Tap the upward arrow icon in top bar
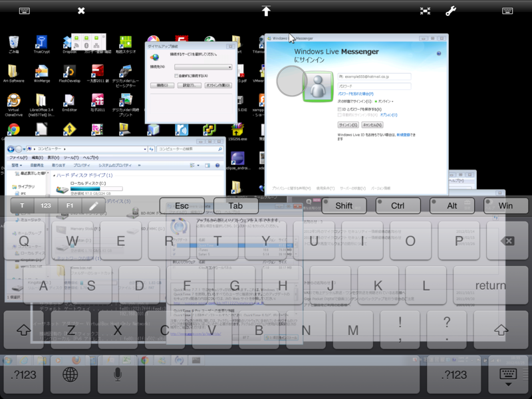Image resolution: width=532 pixels, height=399 pixels. pyautogui.click(x=266, y=11)
